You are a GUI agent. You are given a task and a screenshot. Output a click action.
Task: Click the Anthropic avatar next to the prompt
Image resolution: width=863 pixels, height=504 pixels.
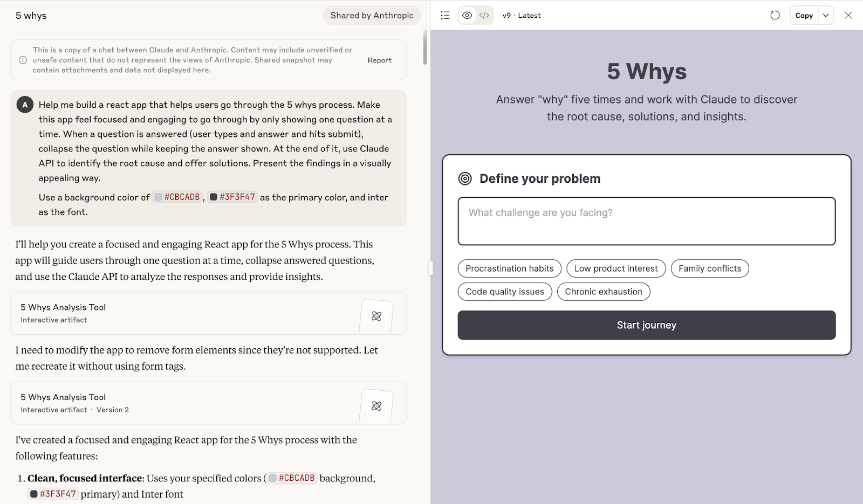click(x=25, y=105)
